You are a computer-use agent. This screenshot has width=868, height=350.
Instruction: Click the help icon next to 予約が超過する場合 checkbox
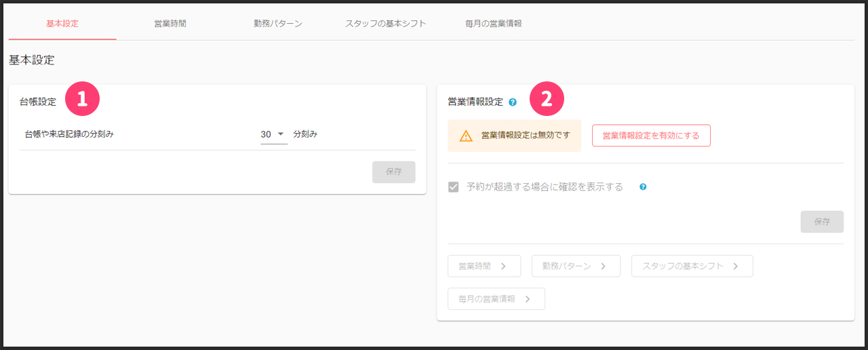643,187
